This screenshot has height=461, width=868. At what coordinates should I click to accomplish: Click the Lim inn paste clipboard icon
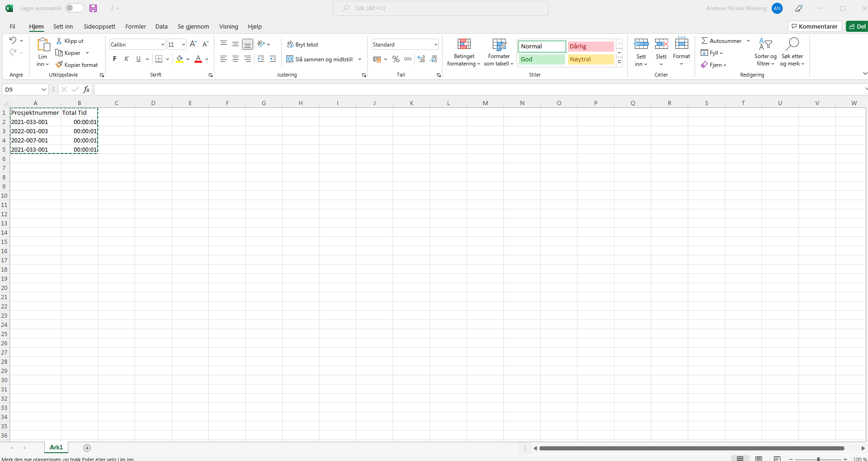point(43,45)
